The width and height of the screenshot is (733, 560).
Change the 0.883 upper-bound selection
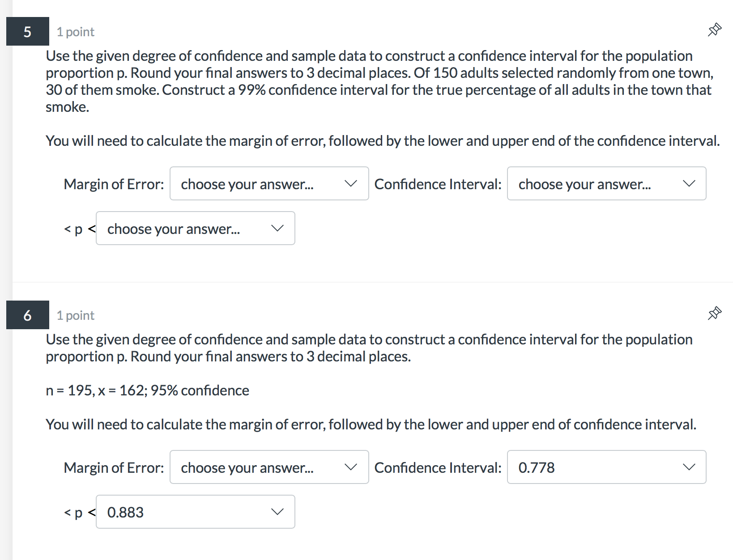click(195, 512)
